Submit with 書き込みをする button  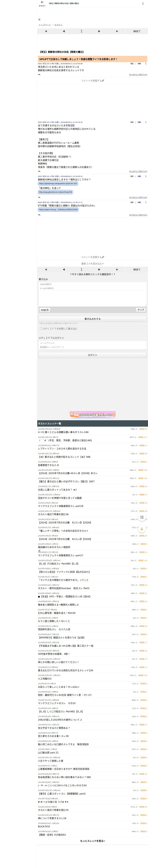point(92,319)
